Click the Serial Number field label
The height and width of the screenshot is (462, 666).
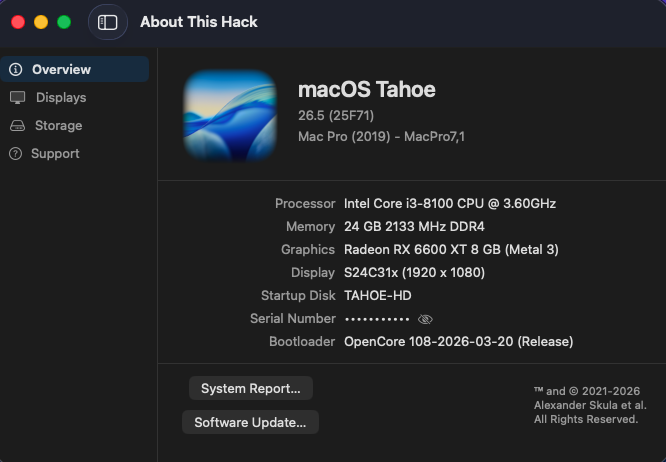click(x=293, y=318)
